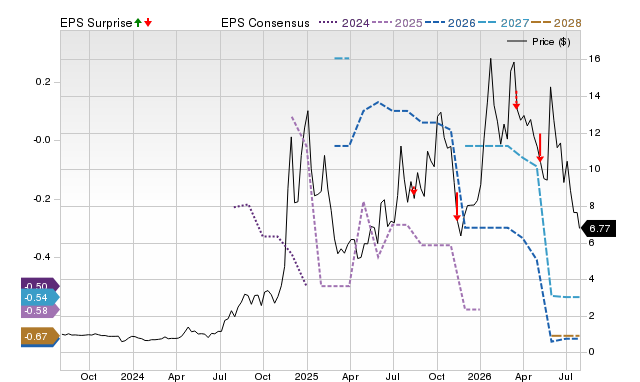
Task: Click the Oct x-axis label preceding 2026
Action: coord(437,376)
